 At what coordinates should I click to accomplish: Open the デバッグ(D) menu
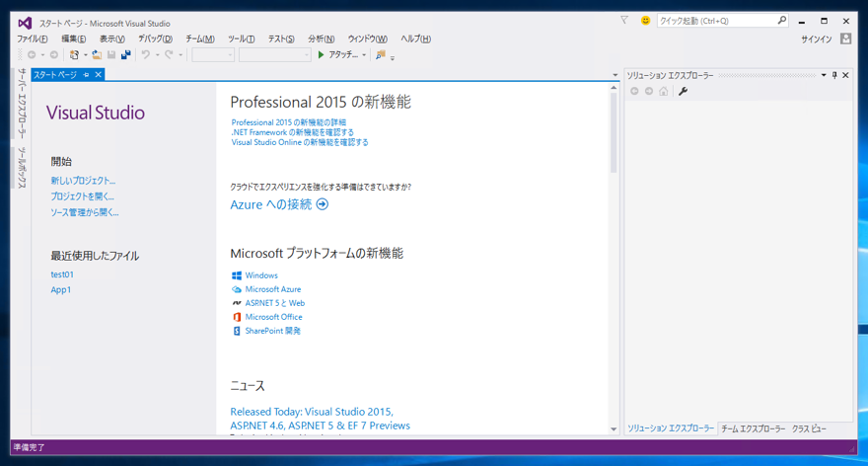pos(155,39)
